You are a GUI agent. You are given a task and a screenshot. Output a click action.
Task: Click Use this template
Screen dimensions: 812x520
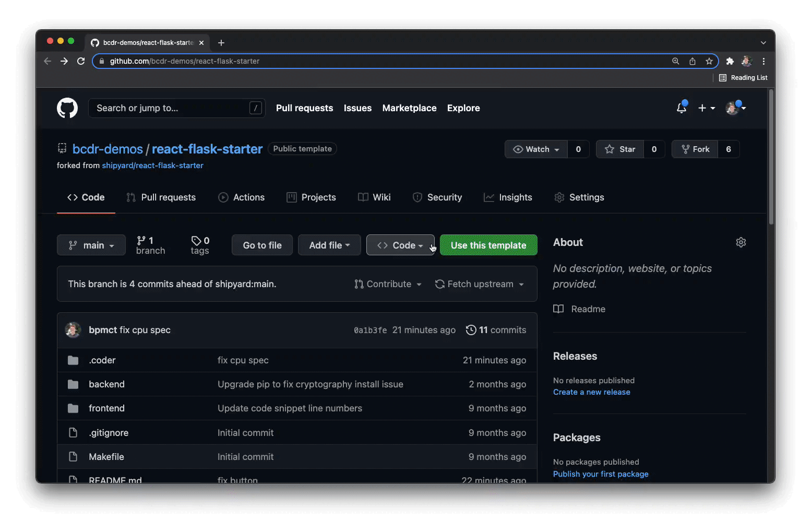(x=488, y=245)
